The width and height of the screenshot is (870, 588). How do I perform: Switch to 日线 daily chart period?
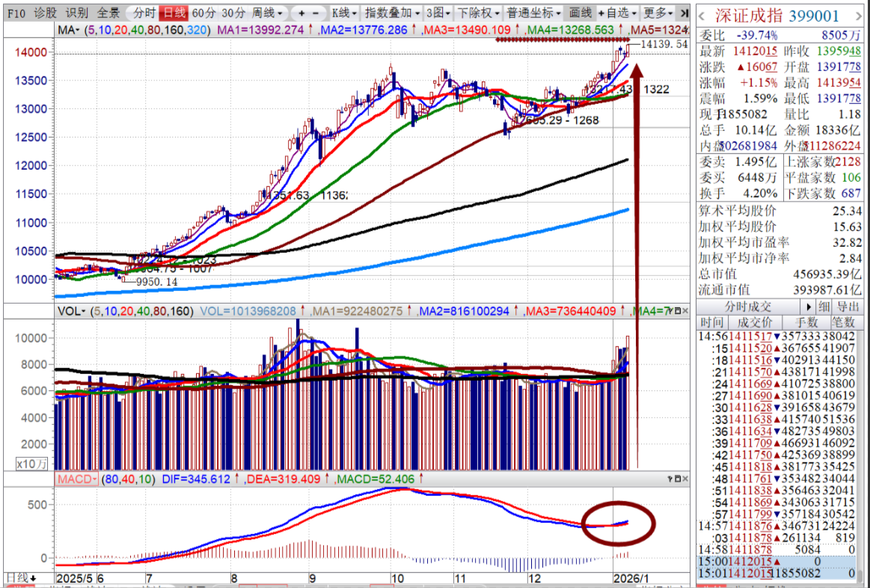coord(174,13)
